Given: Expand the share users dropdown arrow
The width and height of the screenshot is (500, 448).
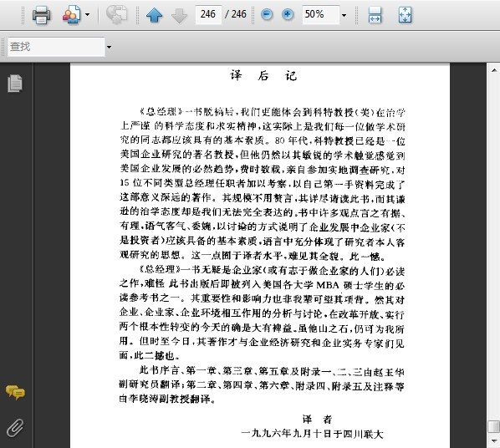Looking at the screenshot, I should tap(87, 15).
